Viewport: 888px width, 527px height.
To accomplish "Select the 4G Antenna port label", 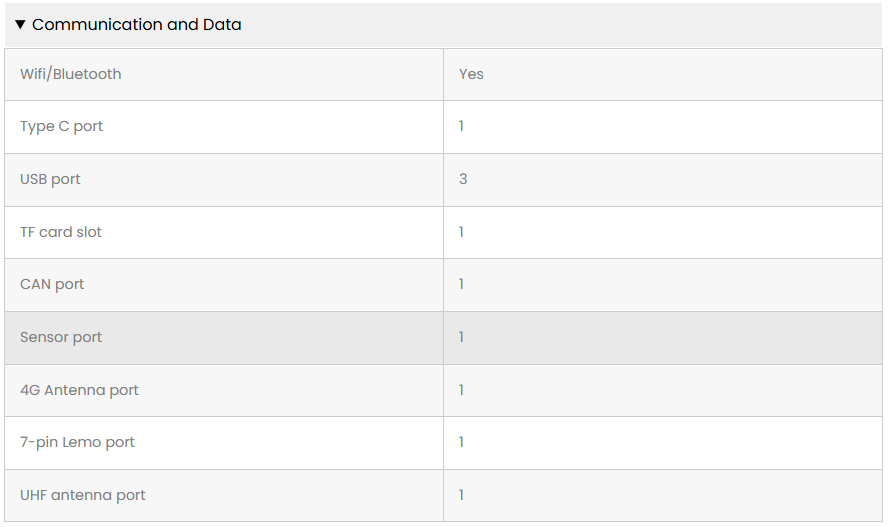I will [x=79, y=391].
